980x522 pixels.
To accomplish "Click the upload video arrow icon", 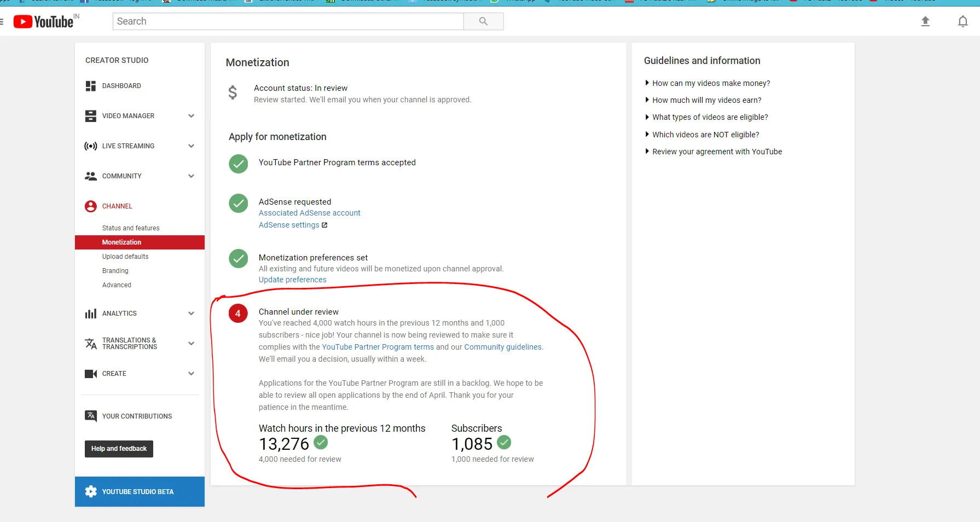I will pyautogui.click(x=925, y=21).
